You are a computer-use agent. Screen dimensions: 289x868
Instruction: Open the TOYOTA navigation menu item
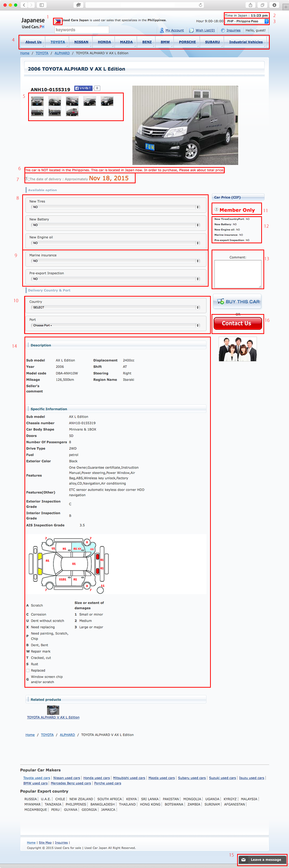click(57, 42)
